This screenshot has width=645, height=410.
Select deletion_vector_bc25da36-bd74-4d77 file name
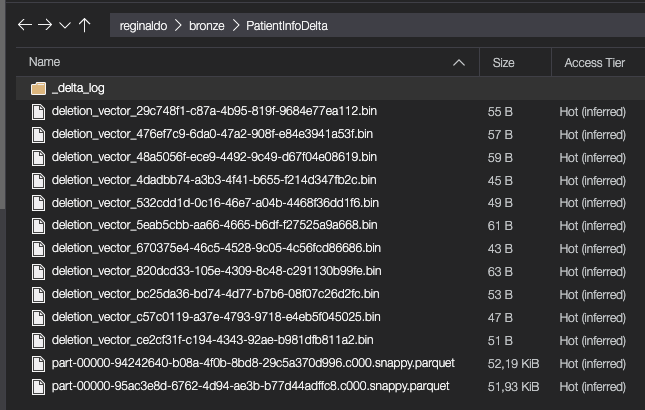pos(216,294)
